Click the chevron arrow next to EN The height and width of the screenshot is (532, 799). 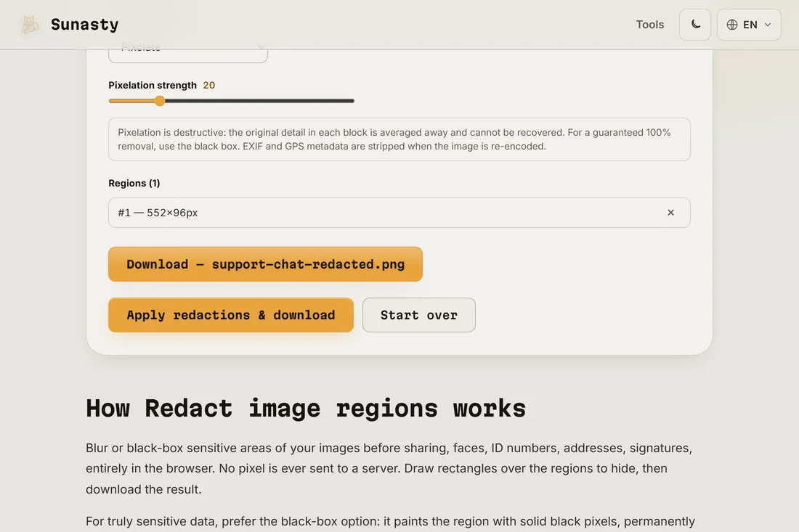point(768,25)
